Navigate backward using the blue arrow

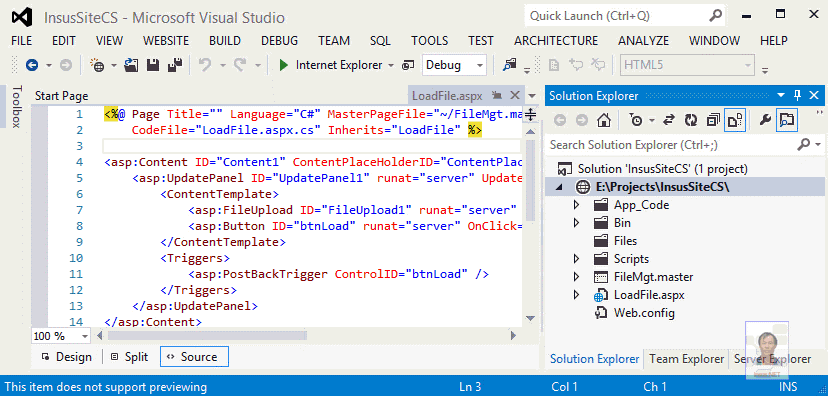coord(32,65)
